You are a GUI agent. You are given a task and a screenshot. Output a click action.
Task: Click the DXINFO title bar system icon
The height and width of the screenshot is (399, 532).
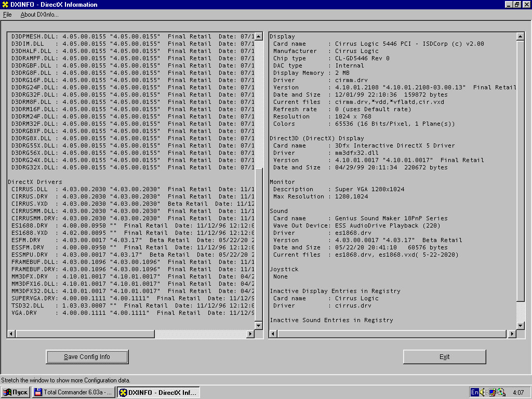tap(5, 5)
